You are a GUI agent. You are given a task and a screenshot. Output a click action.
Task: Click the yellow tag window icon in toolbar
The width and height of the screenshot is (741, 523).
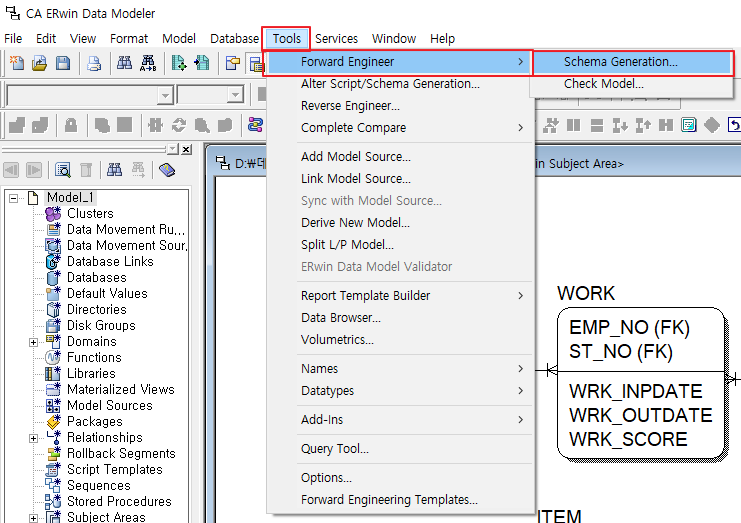pos(233,63)
